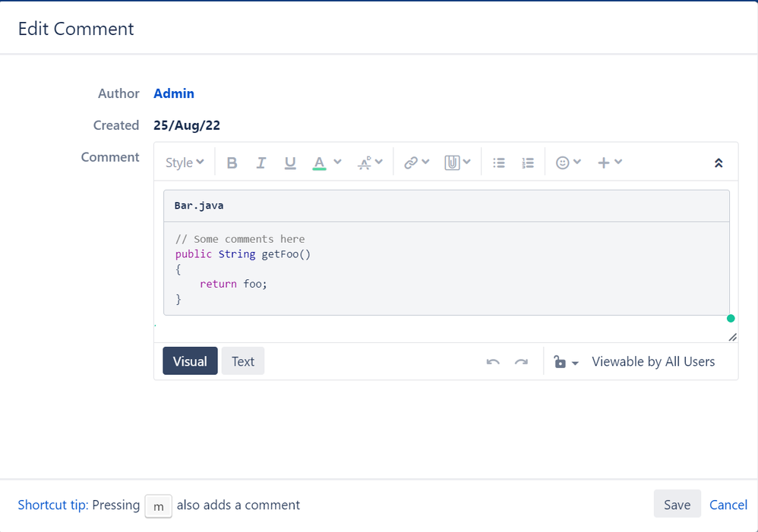Viewport: 758px width, 532px height.
Task: Open the text color dropdown arrow
Action: click(x=337, y=162)
